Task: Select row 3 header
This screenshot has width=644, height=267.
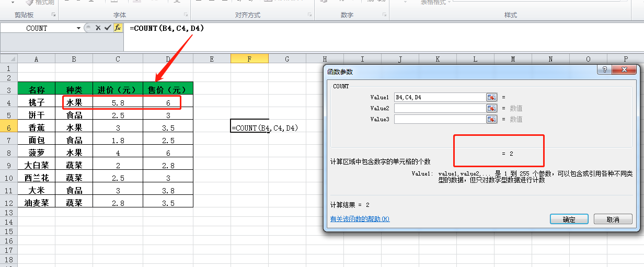Action: [x=8, y=89]
